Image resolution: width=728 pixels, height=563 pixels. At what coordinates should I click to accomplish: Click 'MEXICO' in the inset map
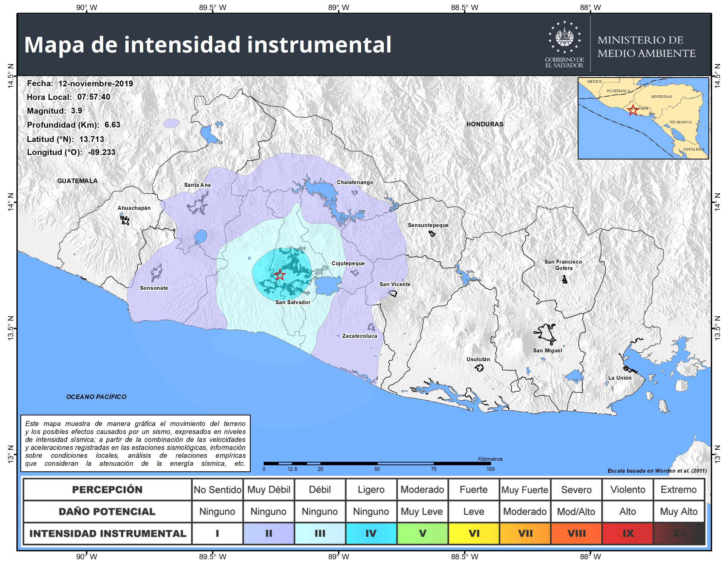(595, 81)
